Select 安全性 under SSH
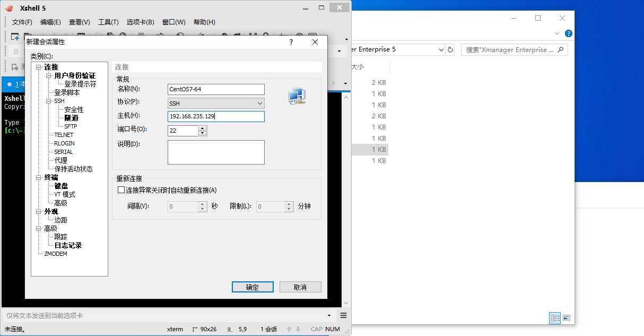 74,109
